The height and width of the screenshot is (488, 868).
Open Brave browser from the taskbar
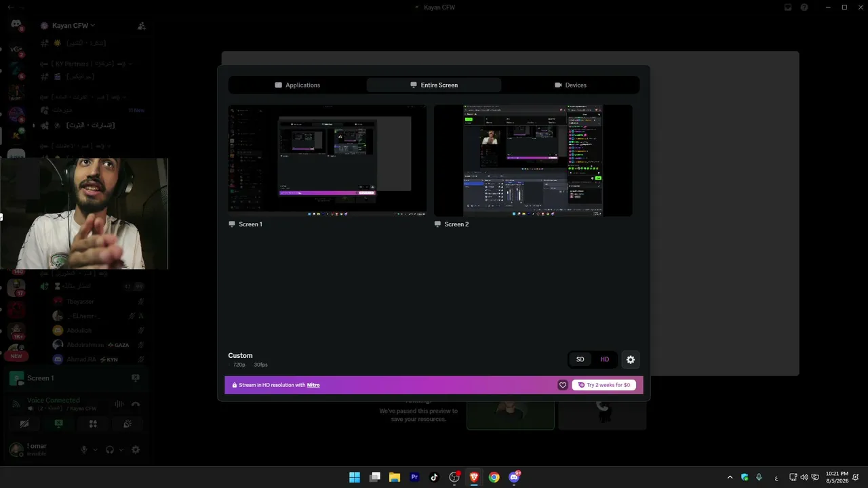click(474, 477)
